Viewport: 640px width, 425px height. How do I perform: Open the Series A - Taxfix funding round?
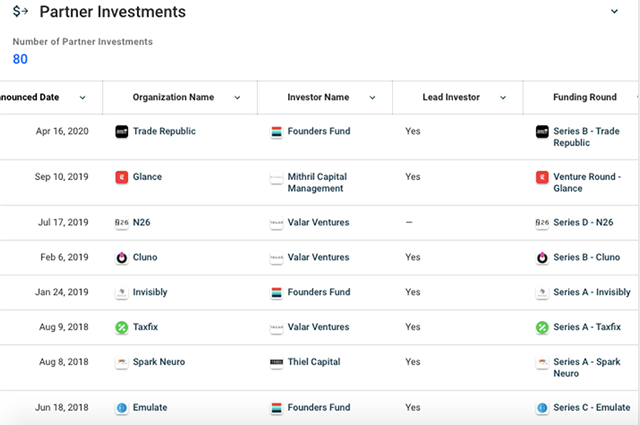tap(587, 327)
